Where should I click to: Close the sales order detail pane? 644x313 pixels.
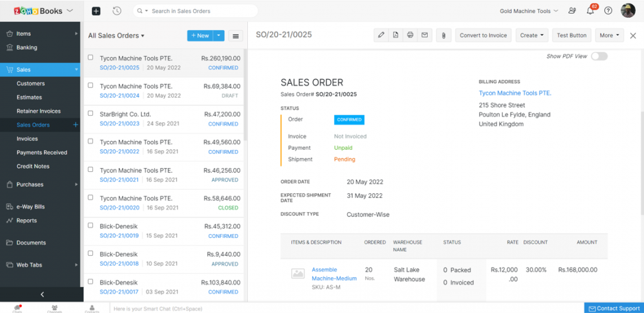coord(633,36)
